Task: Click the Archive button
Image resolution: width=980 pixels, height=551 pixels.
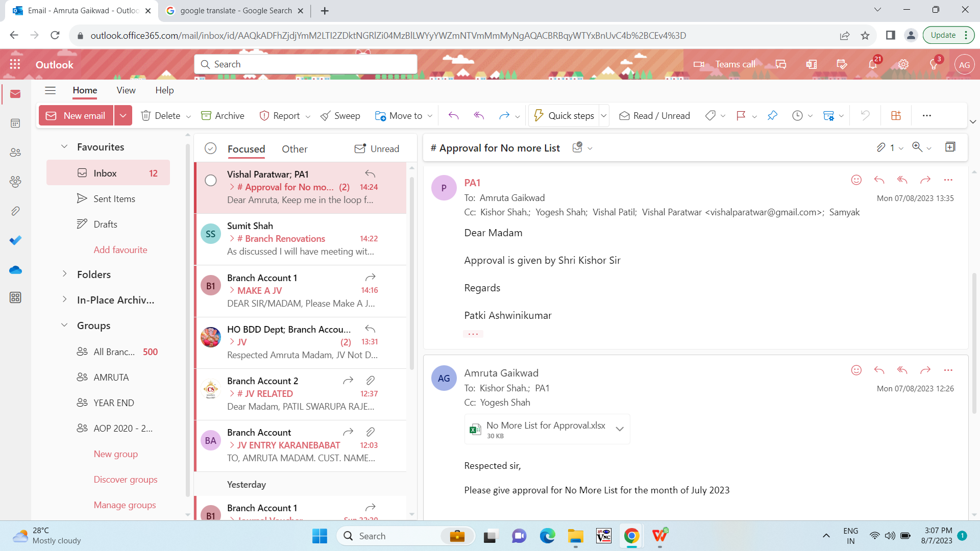Action: click(223, 116)
